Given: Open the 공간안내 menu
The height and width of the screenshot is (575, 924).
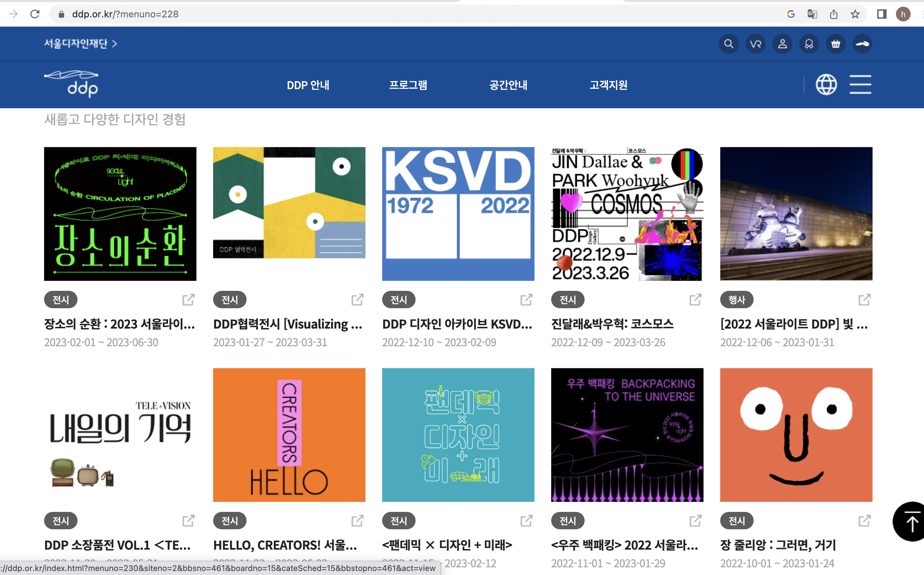Looking at the screenshot, I should coord(508,85).
